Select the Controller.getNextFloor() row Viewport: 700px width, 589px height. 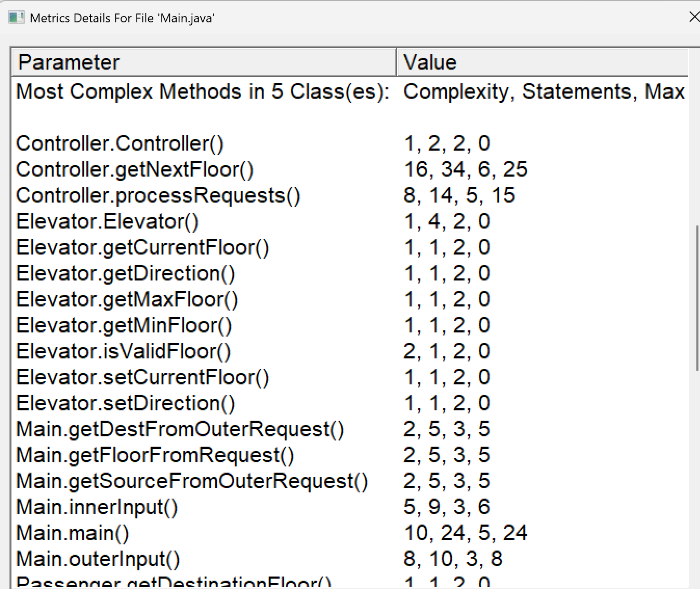135,169
